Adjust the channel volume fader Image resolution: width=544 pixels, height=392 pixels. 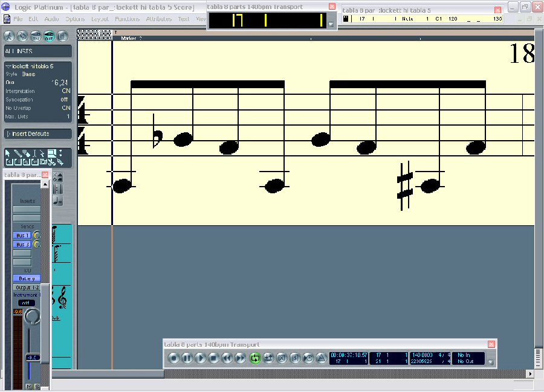[31, 358]
